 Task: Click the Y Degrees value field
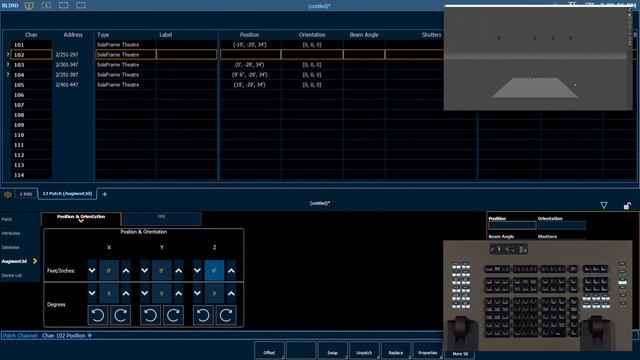pyautogui.click(x=162, y=293)
